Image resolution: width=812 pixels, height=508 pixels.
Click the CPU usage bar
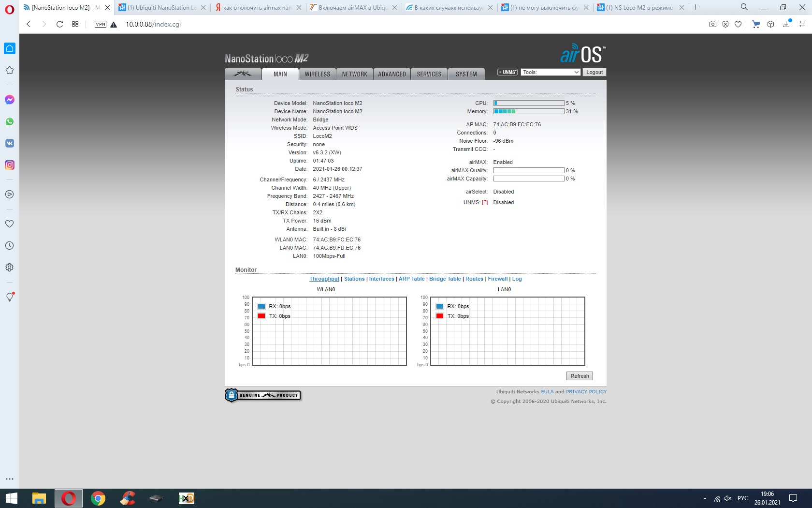click(x=529, y=103)
